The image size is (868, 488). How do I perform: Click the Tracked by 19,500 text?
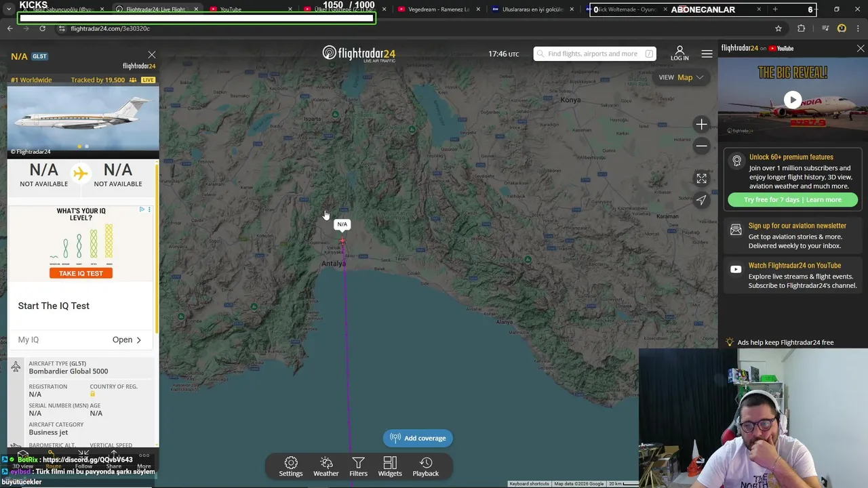98,80
